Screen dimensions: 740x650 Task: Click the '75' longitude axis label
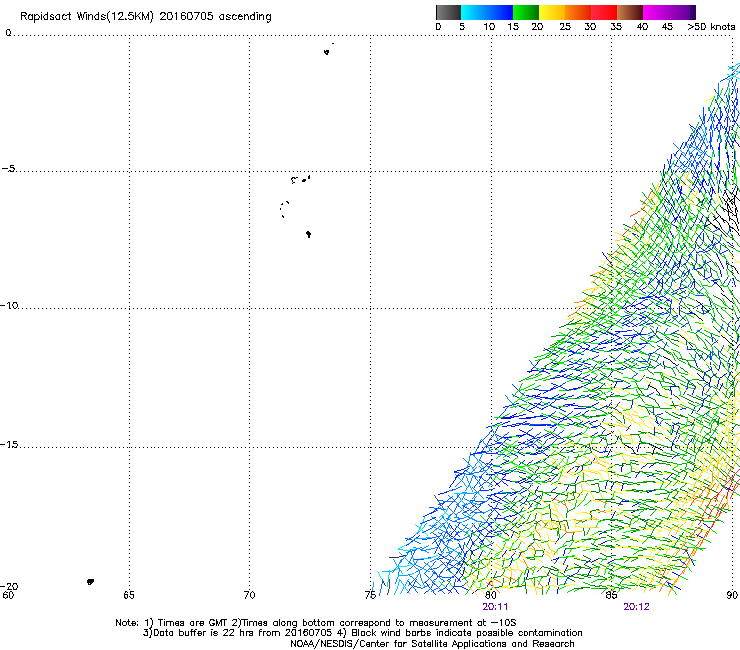[x=370, y=595]
